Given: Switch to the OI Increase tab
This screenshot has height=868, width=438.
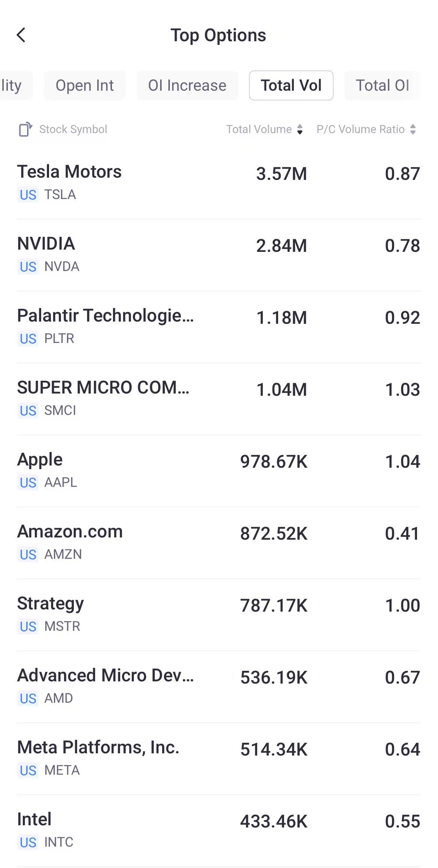Looking at the screenshot, I should point(187,86).
